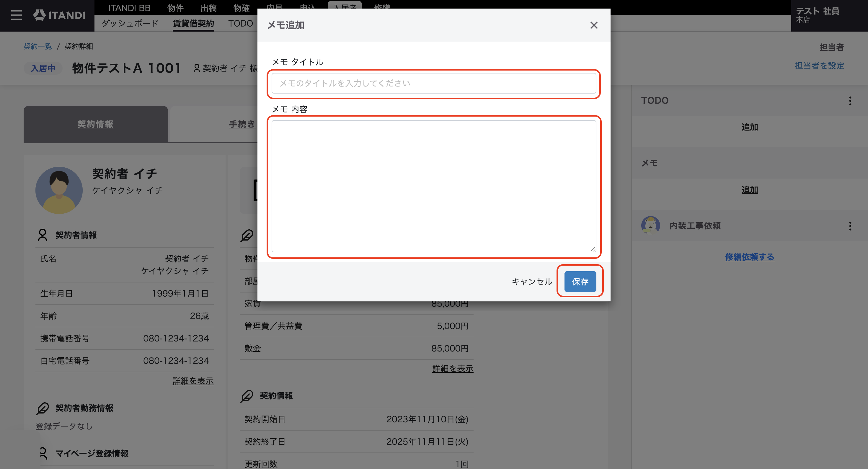Open ITANDI BB in top navigation
868x469 pixels.
[129, 8]
